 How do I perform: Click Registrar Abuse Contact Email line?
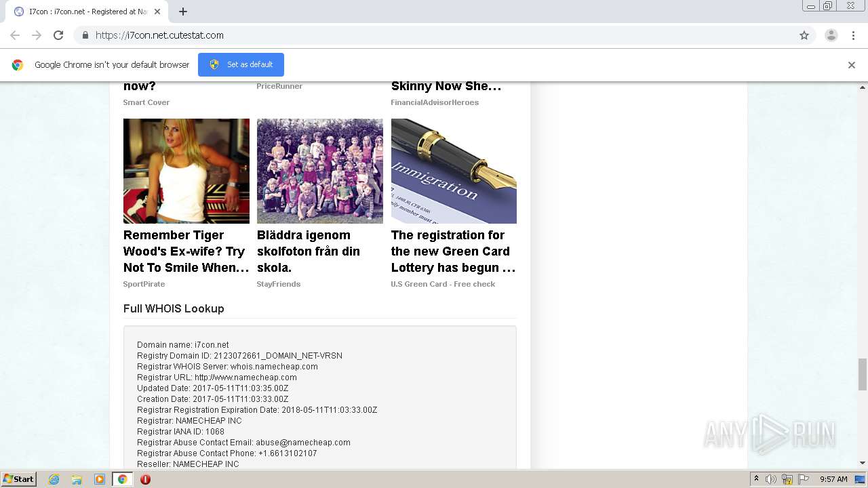pyautogui.click(x=243, y=443)
